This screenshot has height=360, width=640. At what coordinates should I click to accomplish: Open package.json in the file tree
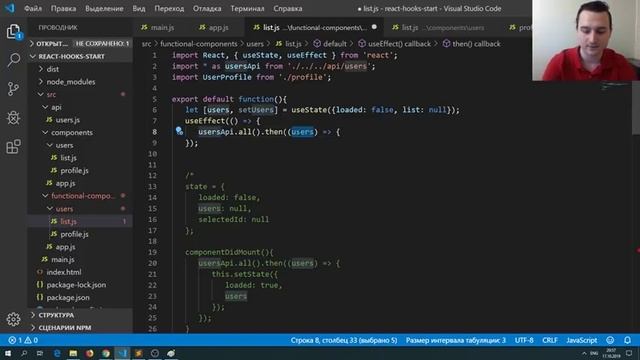pos(68,297)
